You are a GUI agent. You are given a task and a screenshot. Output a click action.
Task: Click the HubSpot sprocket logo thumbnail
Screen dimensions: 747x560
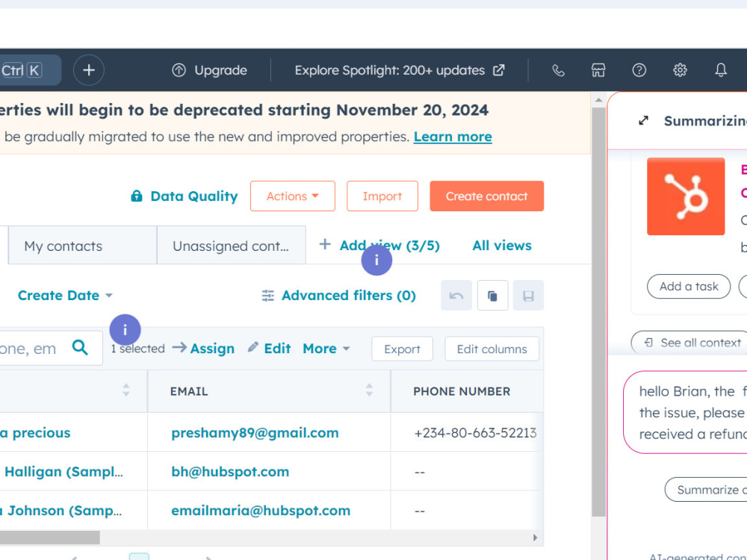[686, 196]
